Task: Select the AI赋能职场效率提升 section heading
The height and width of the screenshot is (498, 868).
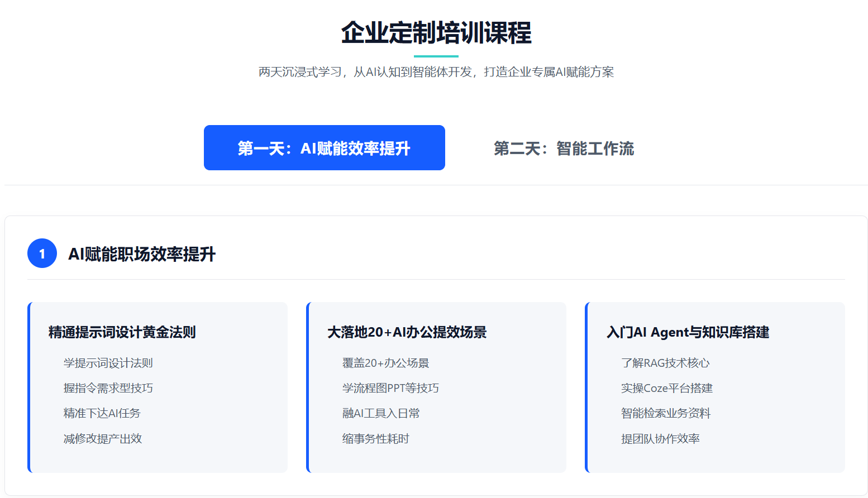Action: click(x=142, y=254)
